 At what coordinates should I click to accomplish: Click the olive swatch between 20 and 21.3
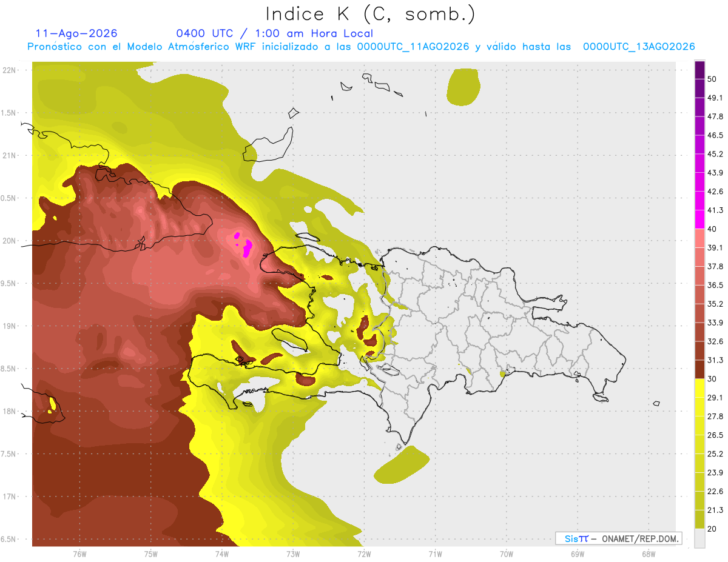coord(700,520)
